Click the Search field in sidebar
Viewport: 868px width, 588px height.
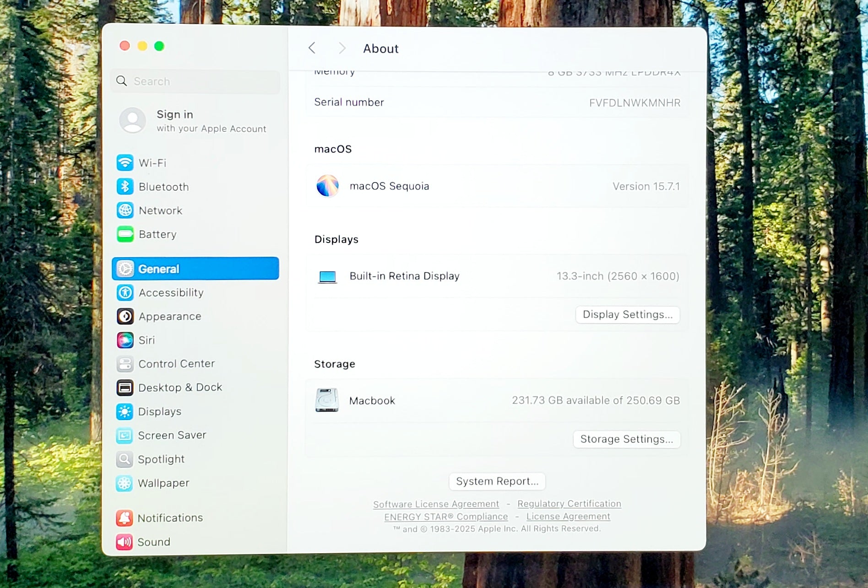[195, 81]
